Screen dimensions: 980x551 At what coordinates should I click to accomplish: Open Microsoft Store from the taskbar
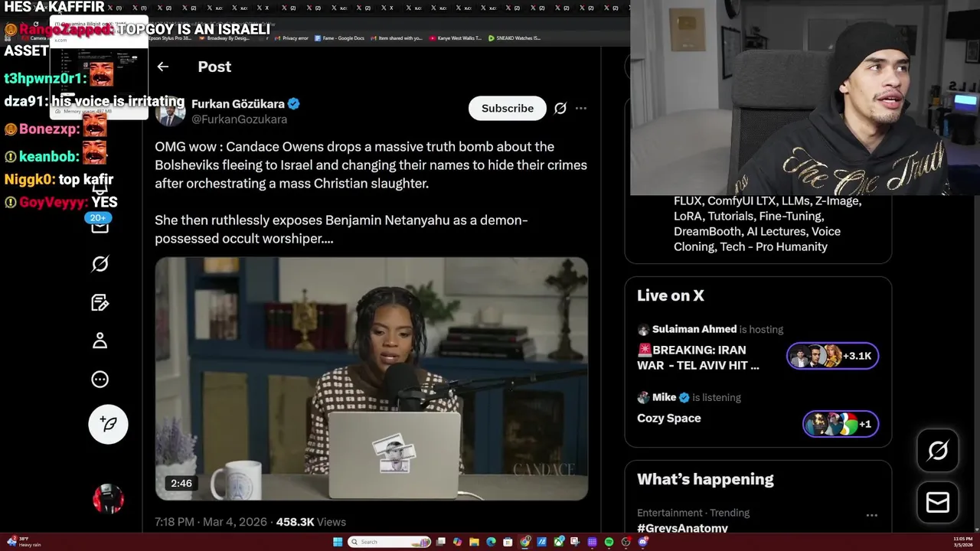(x=508, y=542)
